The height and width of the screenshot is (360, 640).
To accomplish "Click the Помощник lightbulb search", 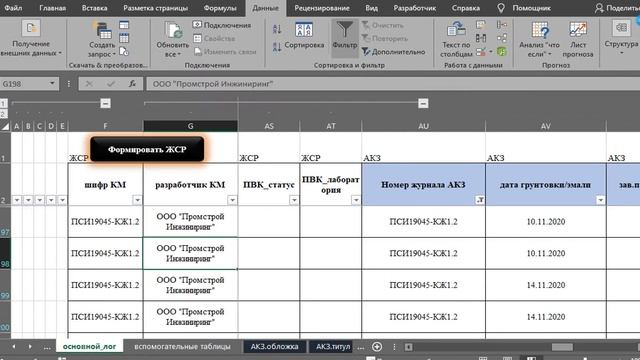I will point(524,8).
